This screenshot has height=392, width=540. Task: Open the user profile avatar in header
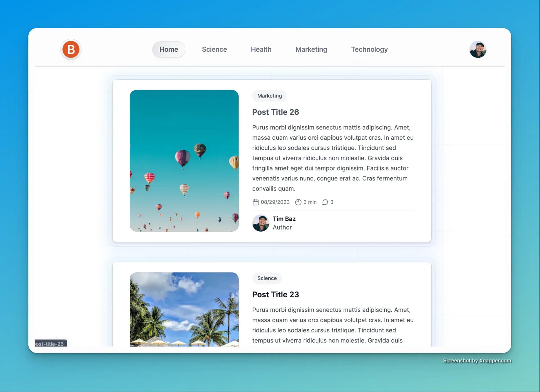478,49
